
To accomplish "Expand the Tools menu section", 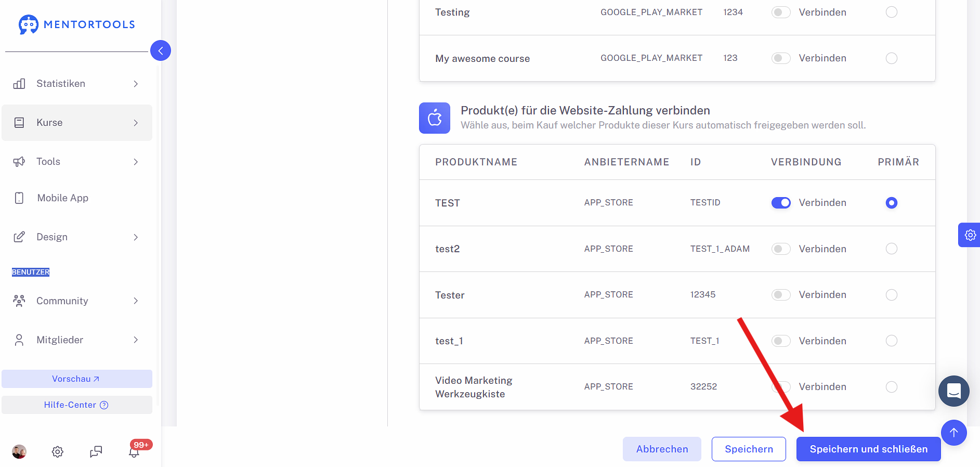I will tap(77, 162).
